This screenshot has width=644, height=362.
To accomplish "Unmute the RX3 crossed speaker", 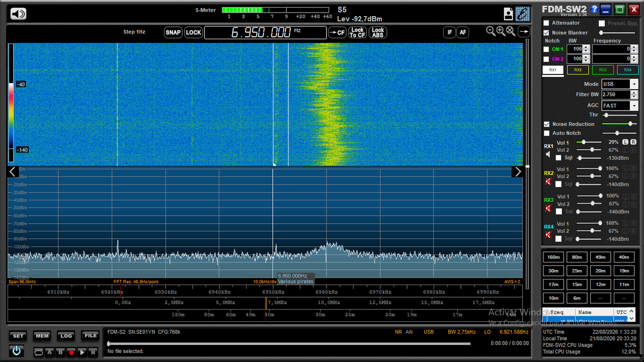I will (548, 208).
